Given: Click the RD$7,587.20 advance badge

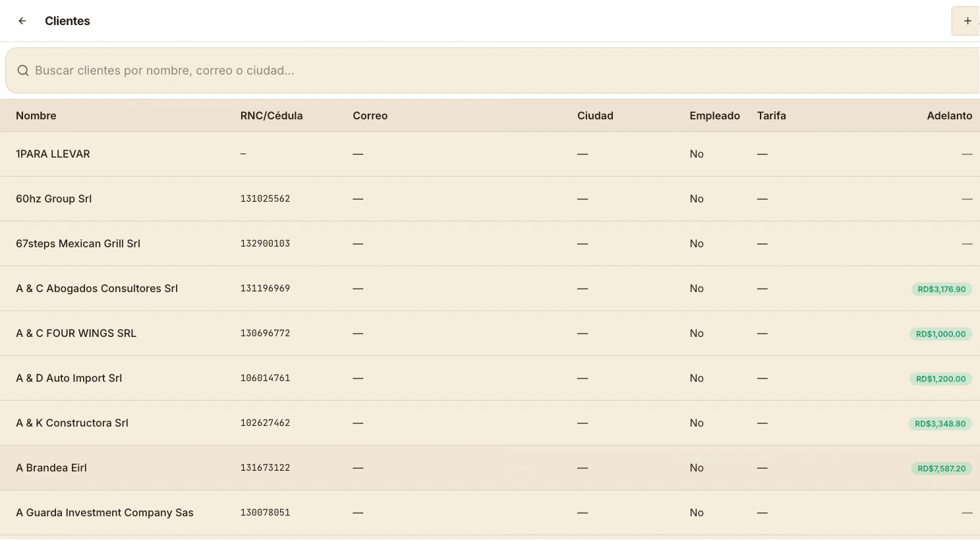Looking at the screenshot, I should pos(942,468).
